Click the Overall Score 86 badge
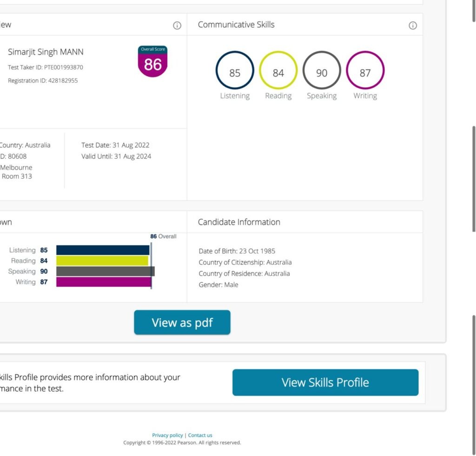Screen dimensions: 476x456 click(152, 62)
